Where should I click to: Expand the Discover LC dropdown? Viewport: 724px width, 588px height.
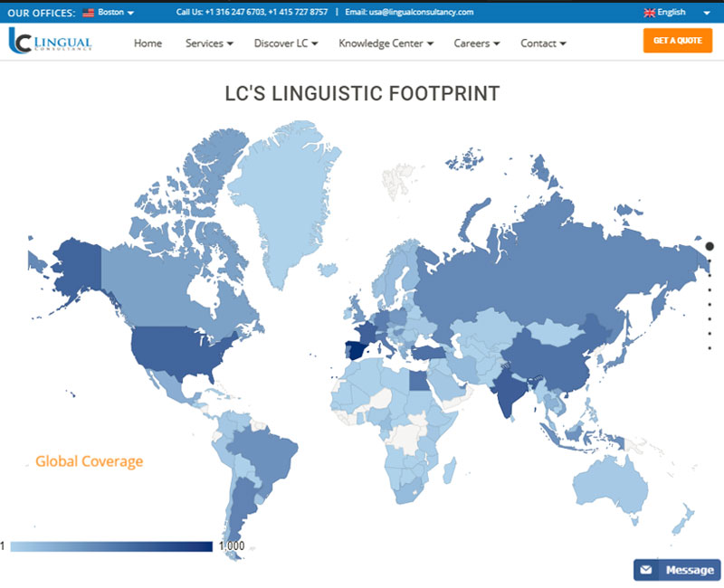tap(285, 43)
